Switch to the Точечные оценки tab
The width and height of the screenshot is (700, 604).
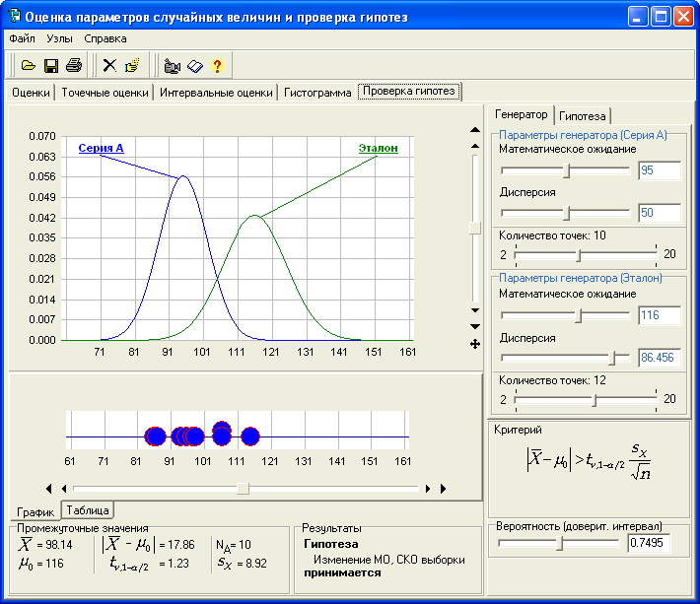click(105, 93)
